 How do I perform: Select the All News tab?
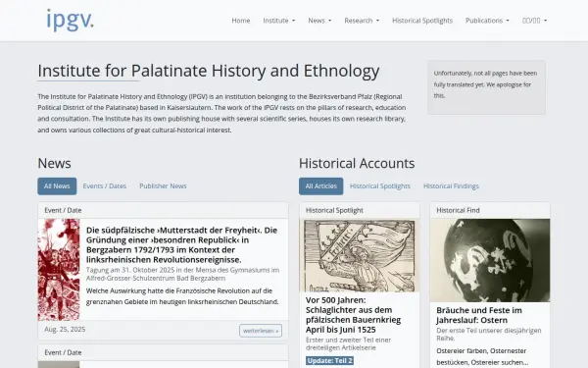57,186
